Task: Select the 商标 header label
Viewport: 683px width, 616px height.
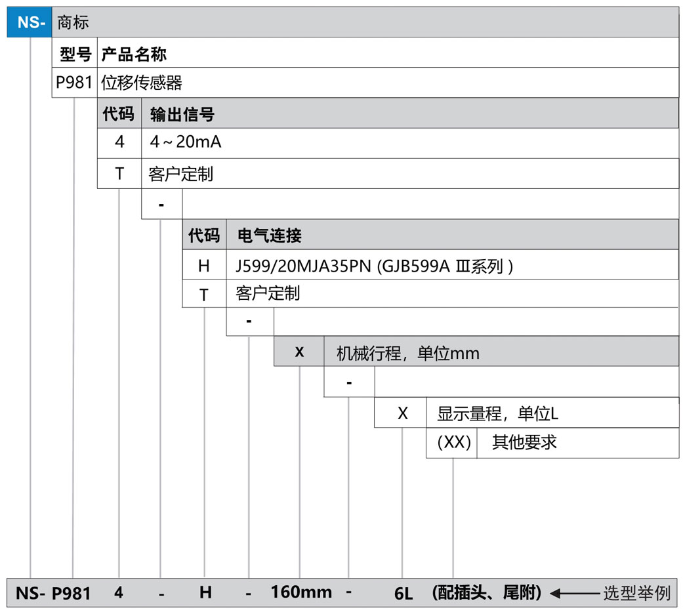Action: (x=73, y=22)
